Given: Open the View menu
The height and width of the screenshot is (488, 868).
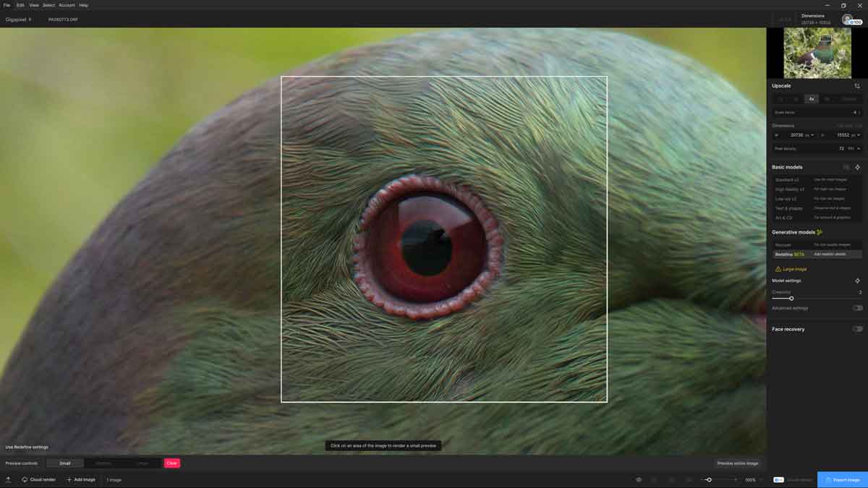Looking at the screenshot, I should coord(33,5).
